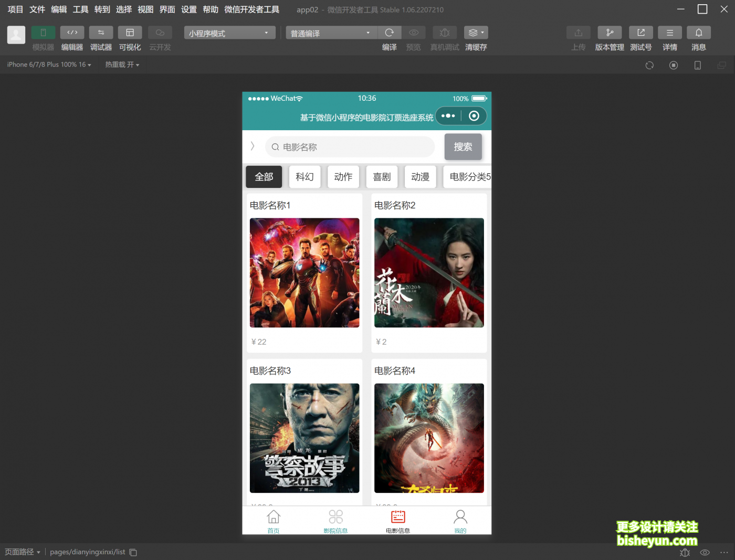Click the status bar more options dots
This screenshot has height=560, width=735.
724,553
